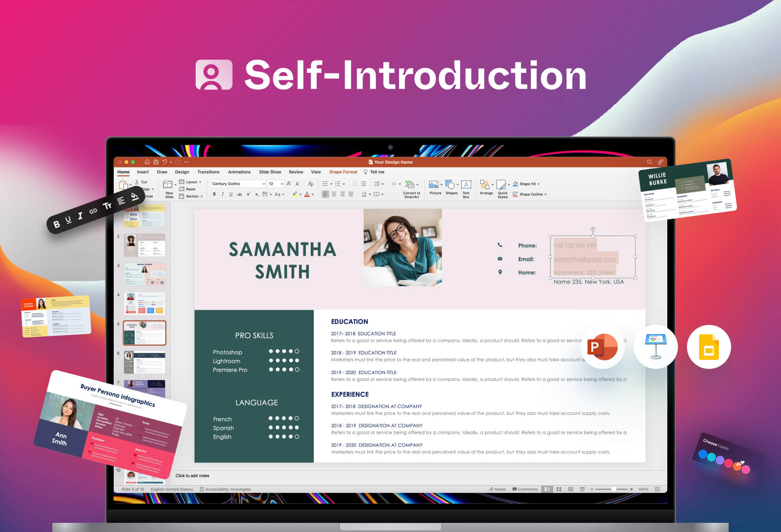Viewport: 781px width, 532px height.
Task: Open the Shape Fill dropdown
Action: coord(538,183)
